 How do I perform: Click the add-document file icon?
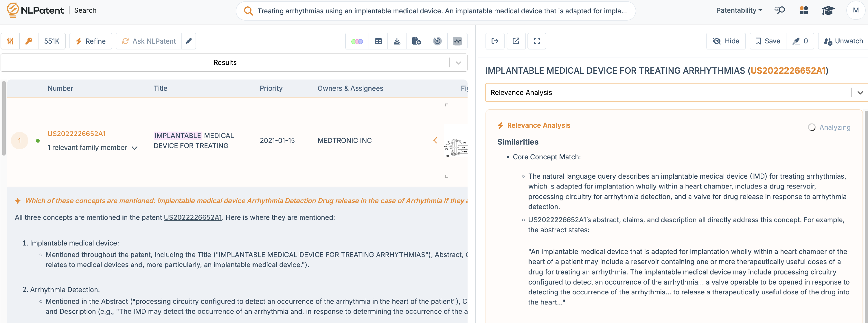[416, 41]
